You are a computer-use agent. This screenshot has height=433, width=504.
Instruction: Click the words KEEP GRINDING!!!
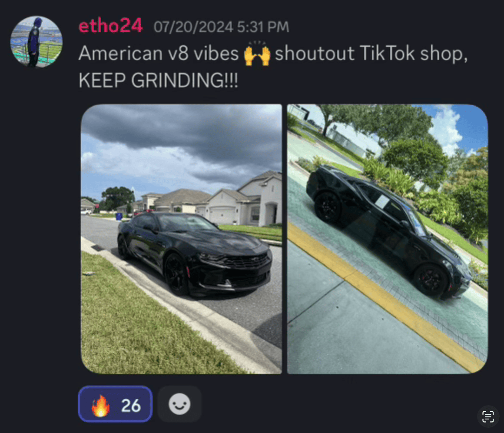tap(159, 80)
